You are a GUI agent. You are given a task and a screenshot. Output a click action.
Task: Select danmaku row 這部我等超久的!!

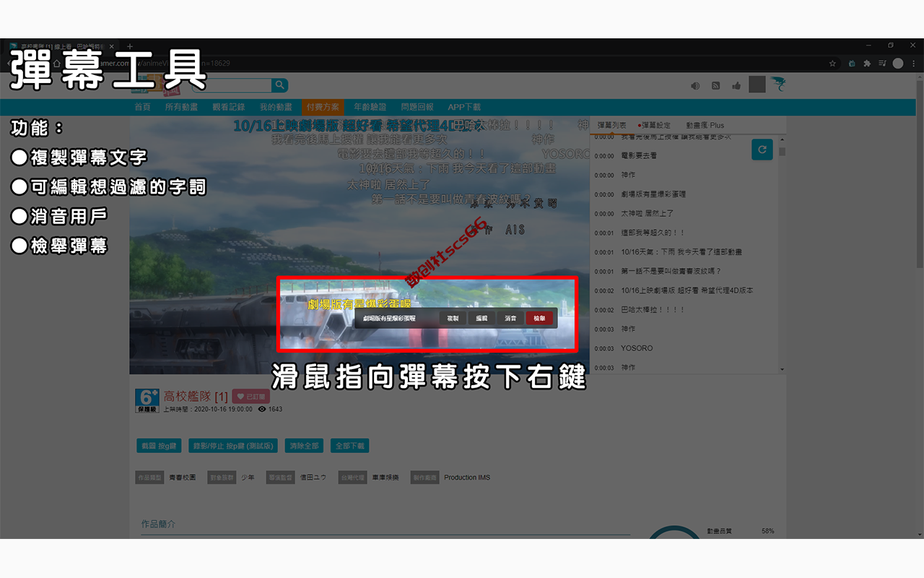685,233
